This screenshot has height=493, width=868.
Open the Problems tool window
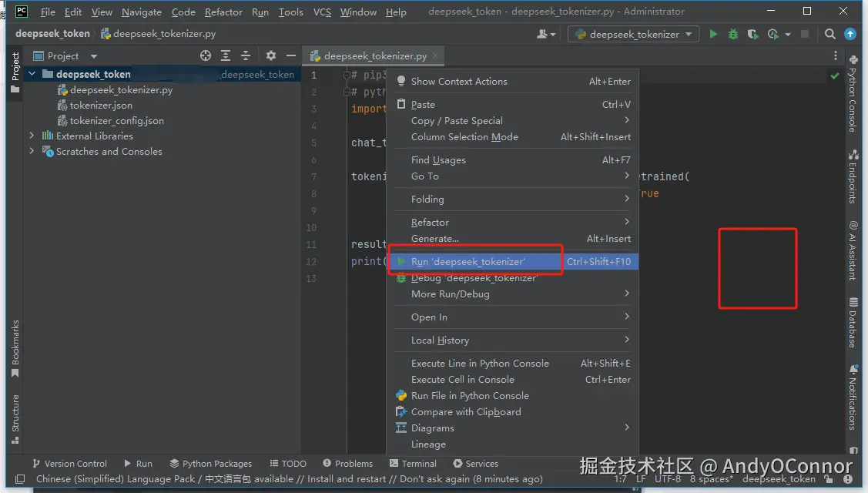pyautogui.click(x=347, y=464)
